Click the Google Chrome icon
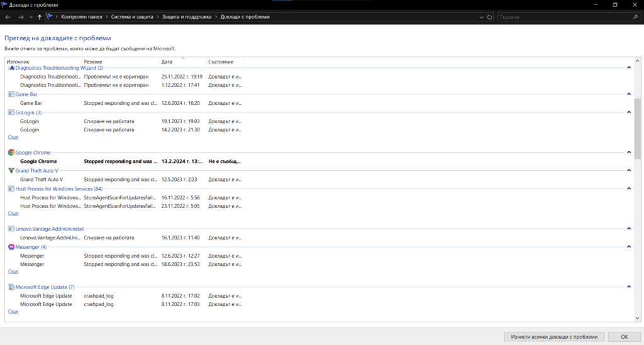This screenshot has width=644, height=345. (11, 152)
